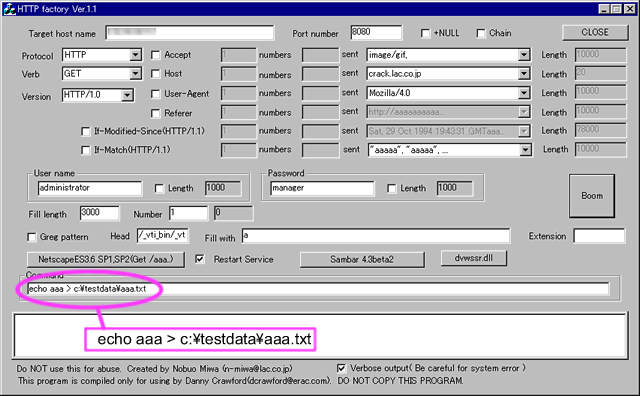The image size is (640, 396).
Task: Click the Fill with input field
Action: pyautogui.click(x=376, y=236)
